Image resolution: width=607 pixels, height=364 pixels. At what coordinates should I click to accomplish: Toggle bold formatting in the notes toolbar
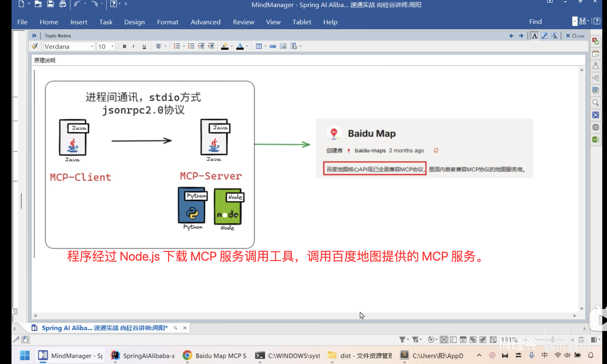pos(124,46)
